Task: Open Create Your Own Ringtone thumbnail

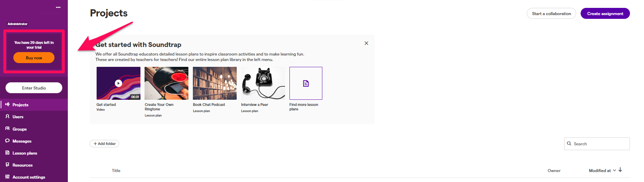Action: coord(166,83)
